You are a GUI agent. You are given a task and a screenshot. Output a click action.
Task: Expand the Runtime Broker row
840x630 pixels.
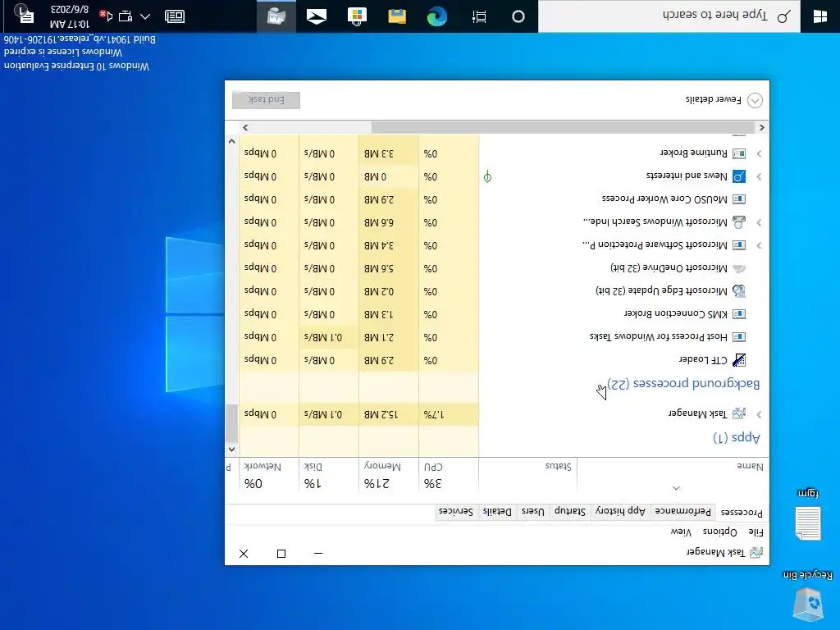[759, 153]
